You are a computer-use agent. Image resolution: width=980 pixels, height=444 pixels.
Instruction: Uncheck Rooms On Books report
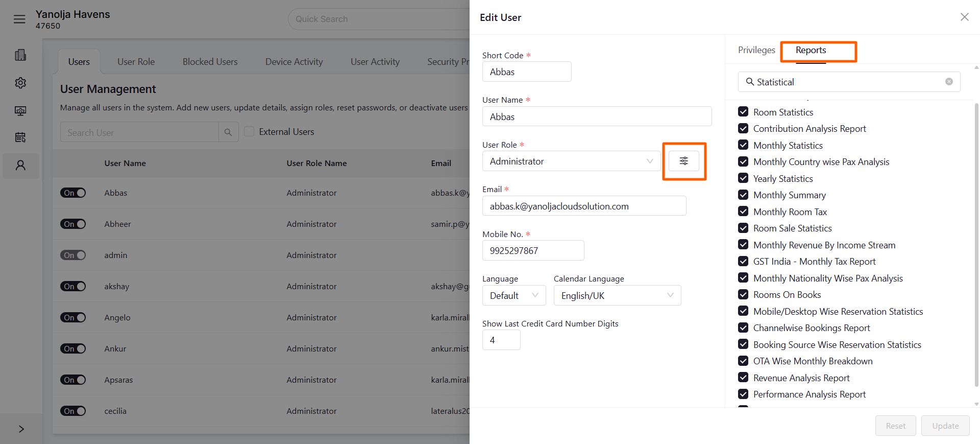click(x=743, y=294)
